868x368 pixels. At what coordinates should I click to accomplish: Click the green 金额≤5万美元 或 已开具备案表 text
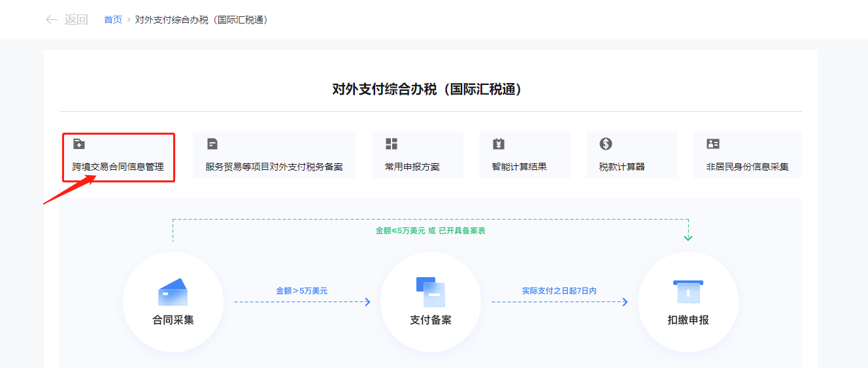pos(430,231)
